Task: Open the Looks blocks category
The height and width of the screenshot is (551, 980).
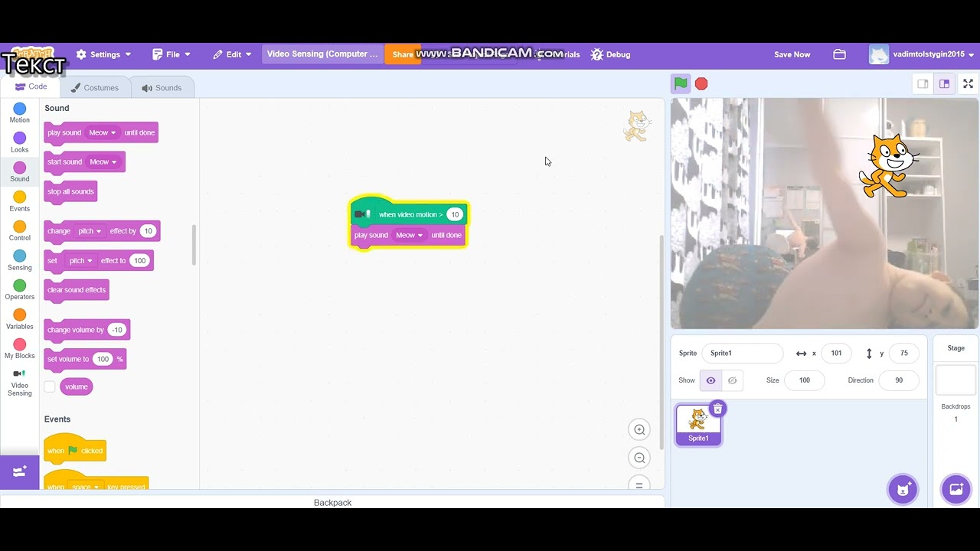Action: (x=20, y=142)
